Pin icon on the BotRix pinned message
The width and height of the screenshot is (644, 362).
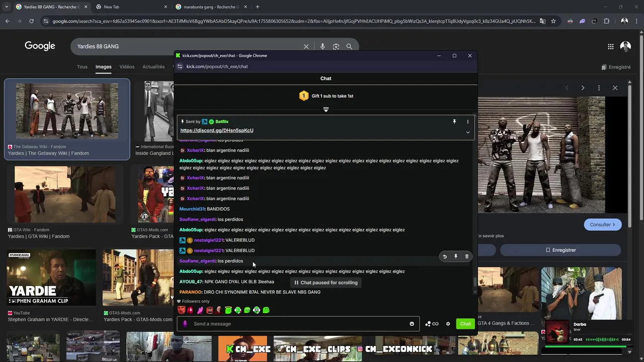(454, 122)
